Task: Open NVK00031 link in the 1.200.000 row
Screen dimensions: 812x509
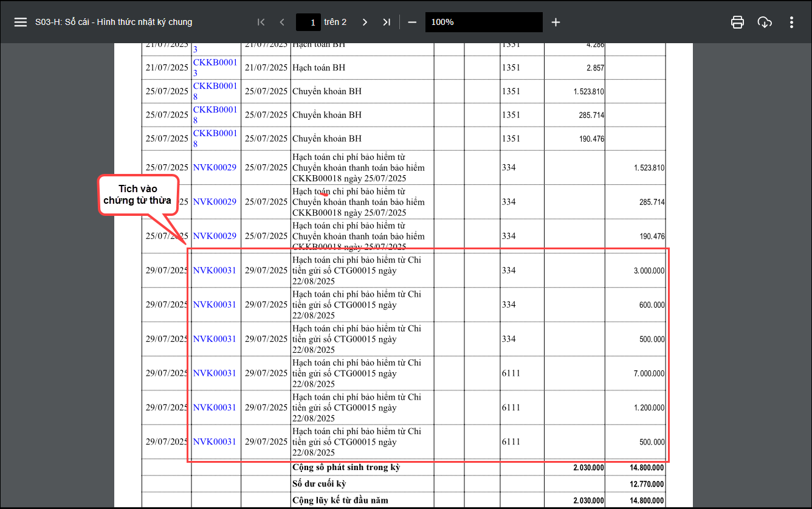Action: click(x=215, y=407)
